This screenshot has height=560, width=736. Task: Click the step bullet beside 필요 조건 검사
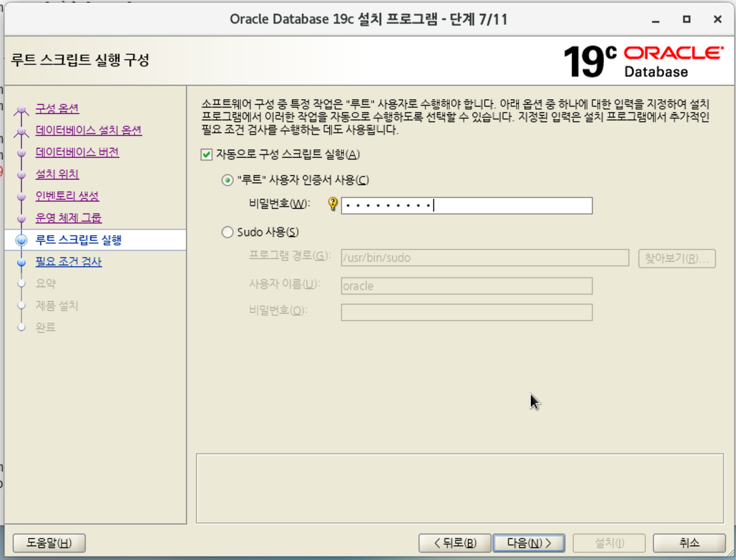21,262
